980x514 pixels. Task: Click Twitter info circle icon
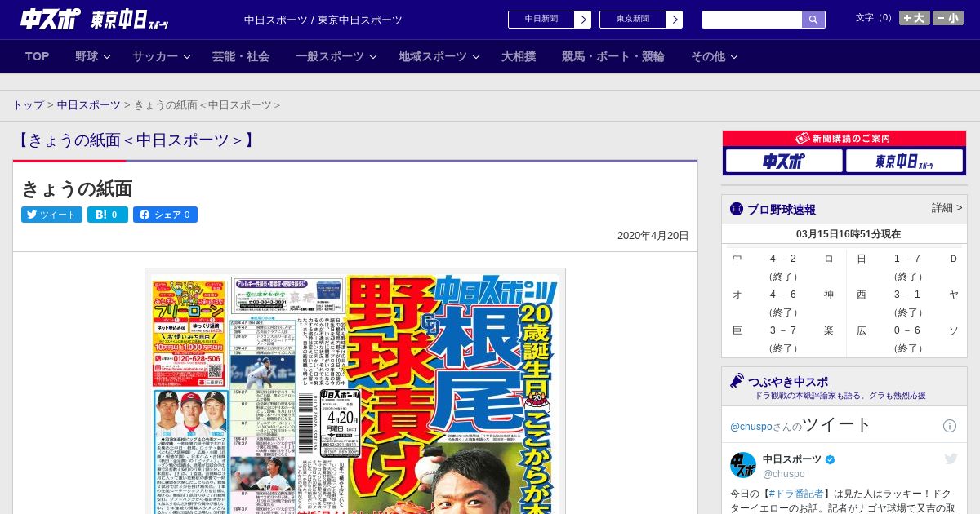click(950, 426)
